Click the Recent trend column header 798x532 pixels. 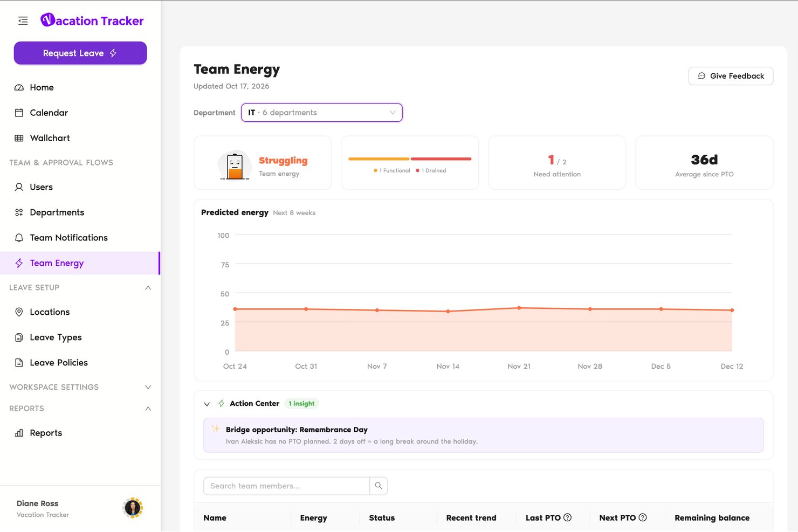(x=471, y=518)
